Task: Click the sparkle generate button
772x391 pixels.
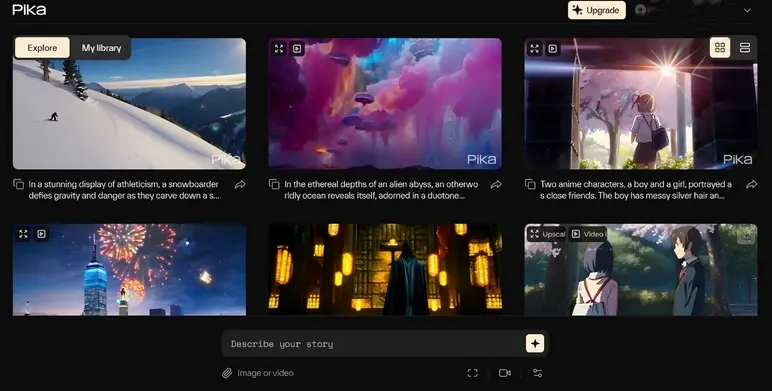Action: 535,344
